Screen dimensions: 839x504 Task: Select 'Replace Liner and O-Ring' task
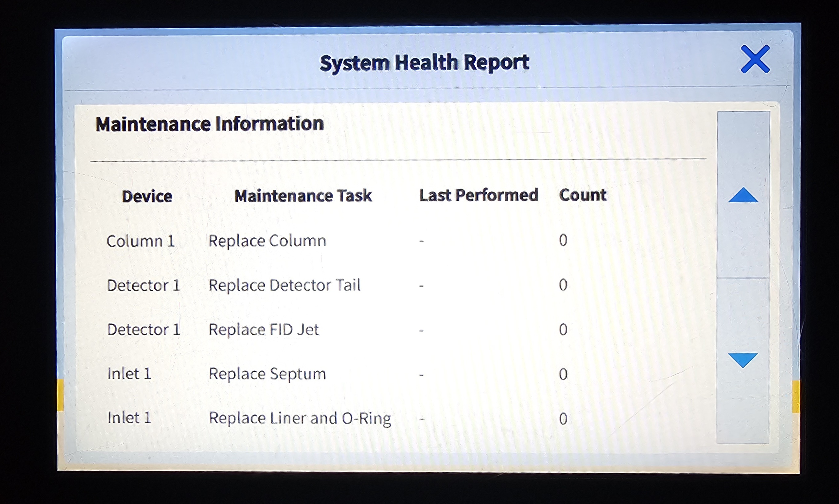click(300, 418)
